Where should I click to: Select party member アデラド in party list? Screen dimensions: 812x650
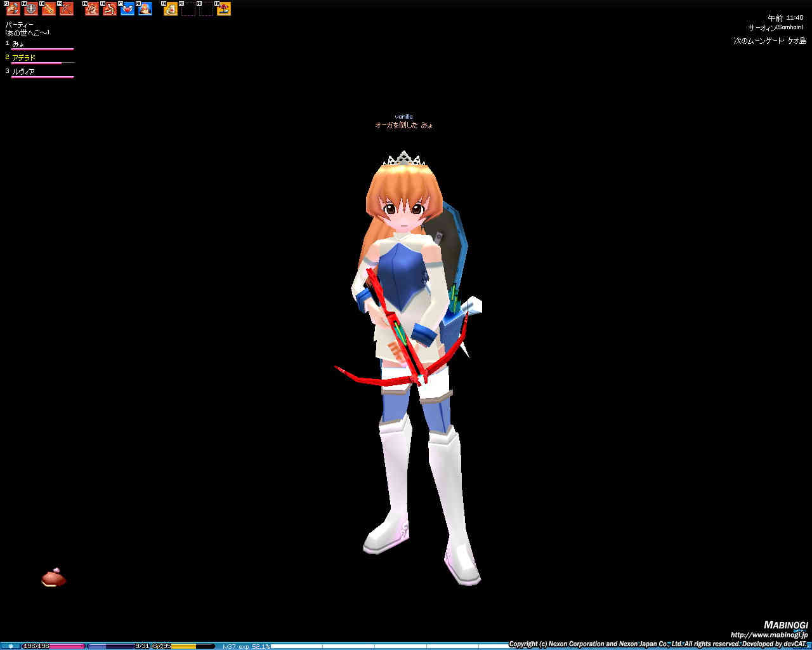tap(24, 58)
